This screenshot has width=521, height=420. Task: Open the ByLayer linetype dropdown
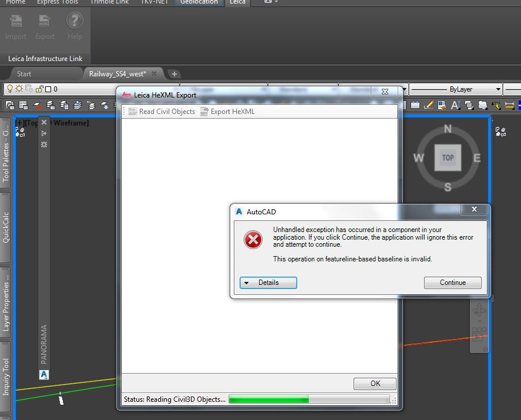click(456, 89)
